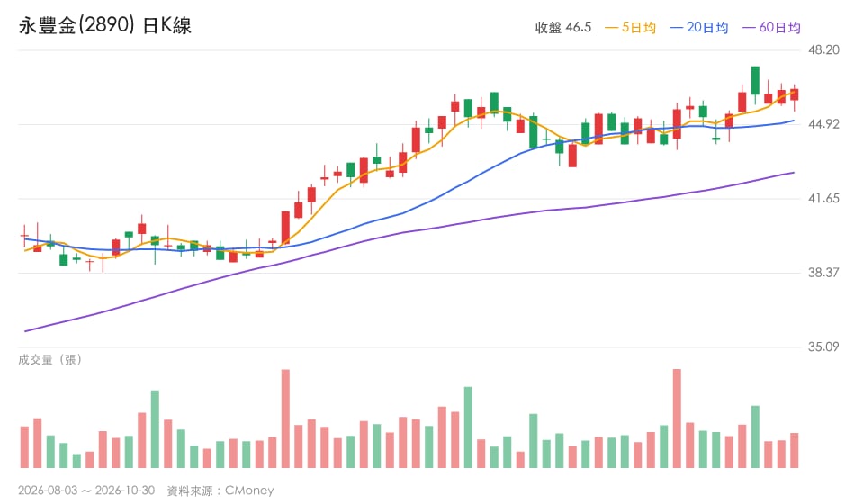Select the tallest green candlestick near the top right
Image resolution: width=864 pixels, height=504 pixels.
(755, 80)
